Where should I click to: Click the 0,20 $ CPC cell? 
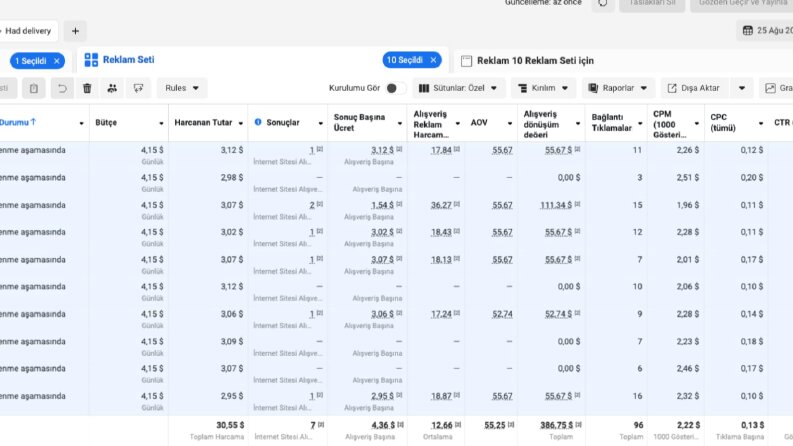752,177
